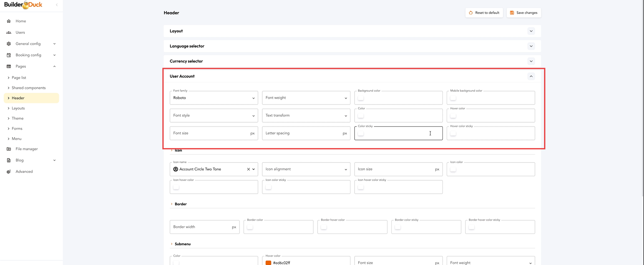The image size is (644, 265).
Task: Click the Save changes button
Action: 524,13
